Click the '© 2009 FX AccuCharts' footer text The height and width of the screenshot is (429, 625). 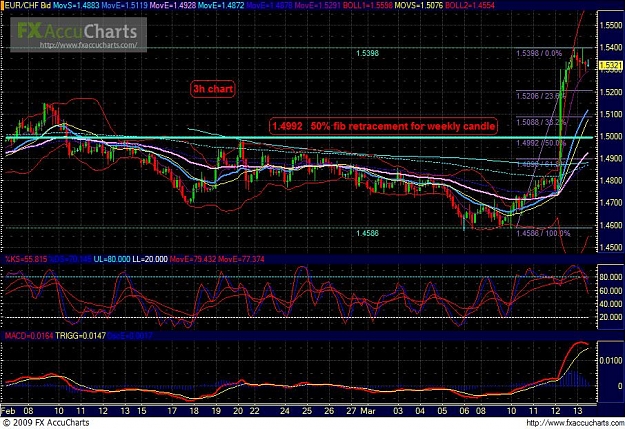click(46, 423)
